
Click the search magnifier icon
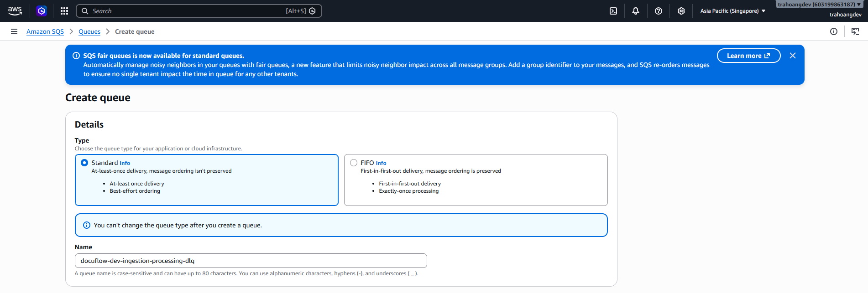click(x=85, y=11)
